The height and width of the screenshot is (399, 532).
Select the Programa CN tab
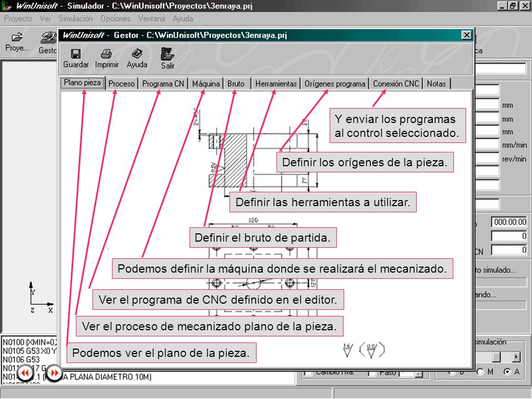tap(163, 84)
